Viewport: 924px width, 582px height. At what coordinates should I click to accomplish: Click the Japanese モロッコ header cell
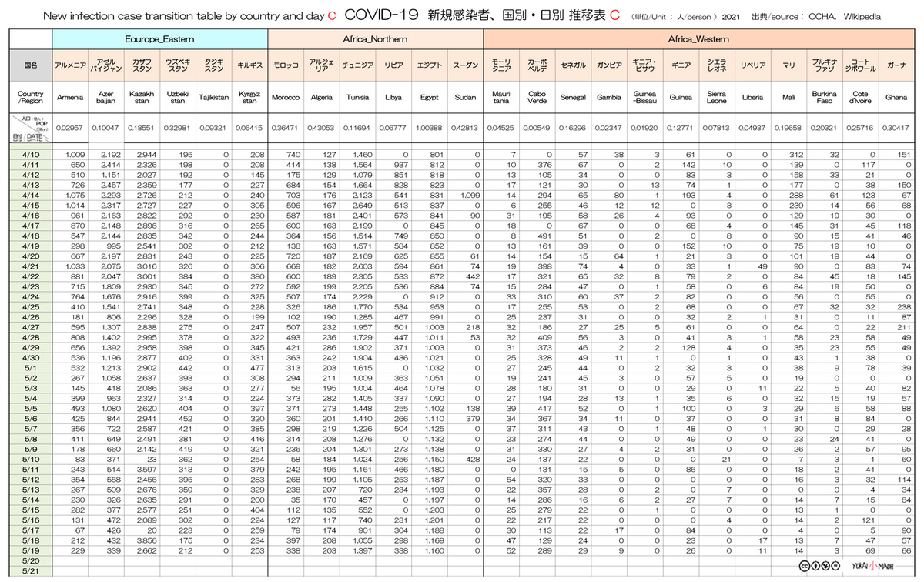click(286, 65)
